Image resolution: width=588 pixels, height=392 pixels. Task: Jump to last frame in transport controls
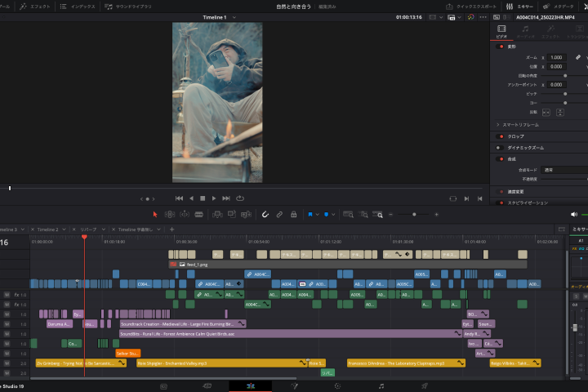click(x=226, y=198)
